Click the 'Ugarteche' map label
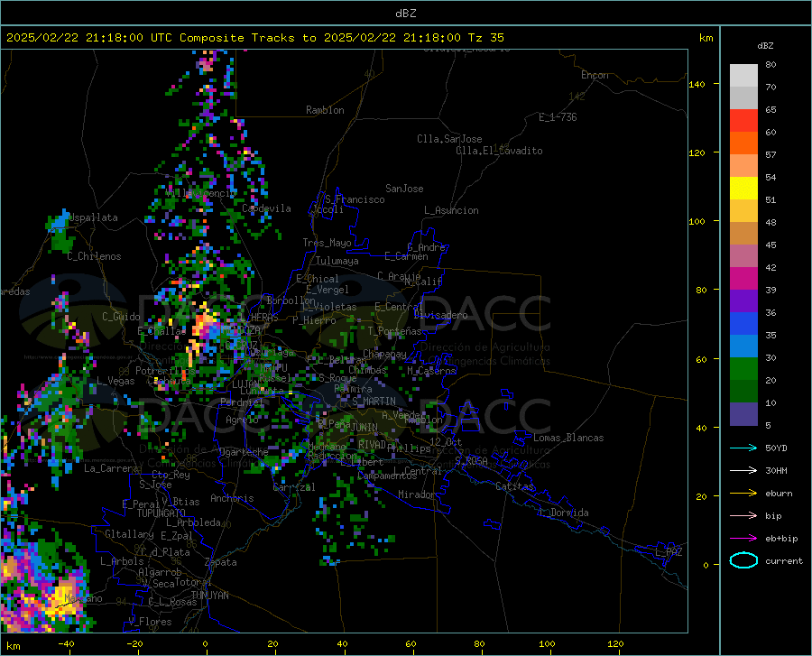 pos(244,452)
